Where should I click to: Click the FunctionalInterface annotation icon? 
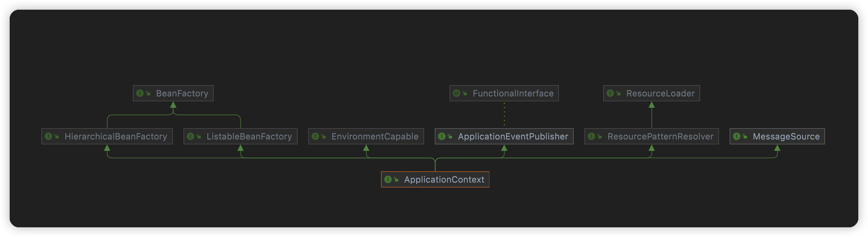[x=457, y=93]
